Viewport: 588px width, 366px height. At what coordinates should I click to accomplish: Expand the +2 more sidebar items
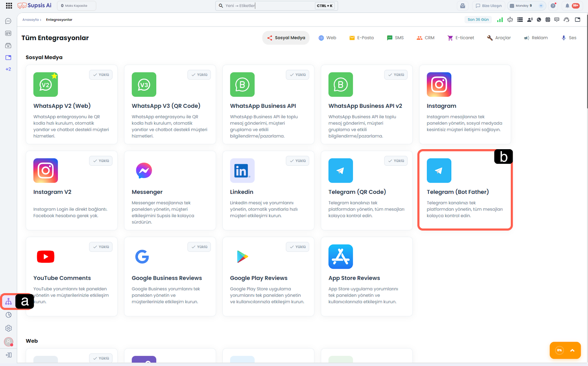8,69
